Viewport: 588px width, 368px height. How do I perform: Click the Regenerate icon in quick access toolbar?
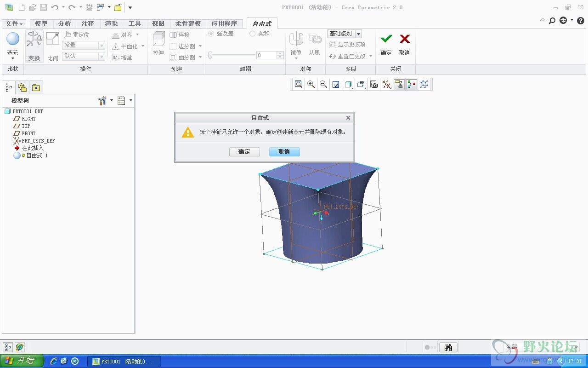(89, 7)
